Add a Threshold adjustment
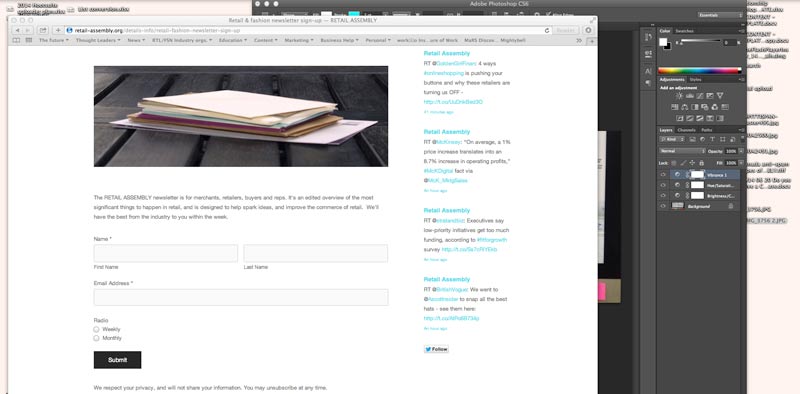 (699, 118)
